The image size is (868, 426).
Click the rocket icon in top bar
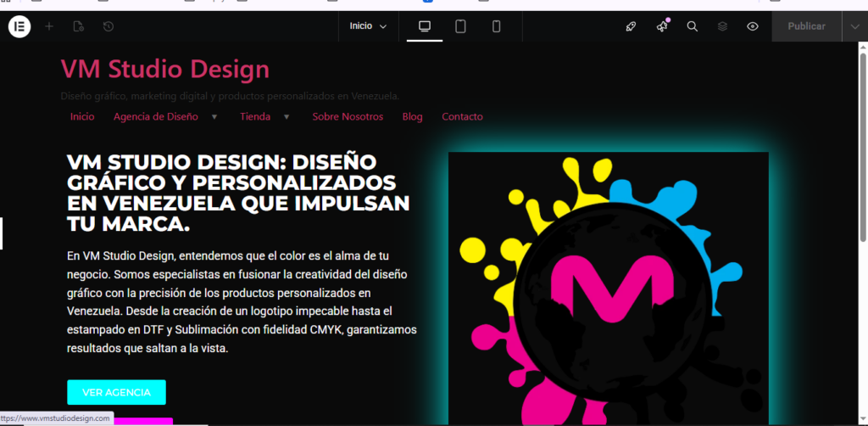[x=631, y=26]
